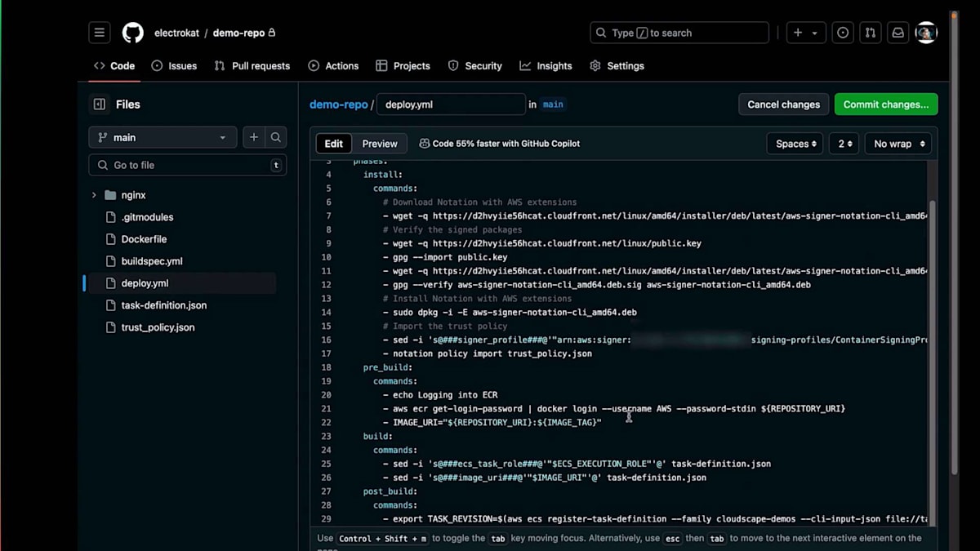Open the user avatar menu
980x551 pixels.
(x=926, y=33)
